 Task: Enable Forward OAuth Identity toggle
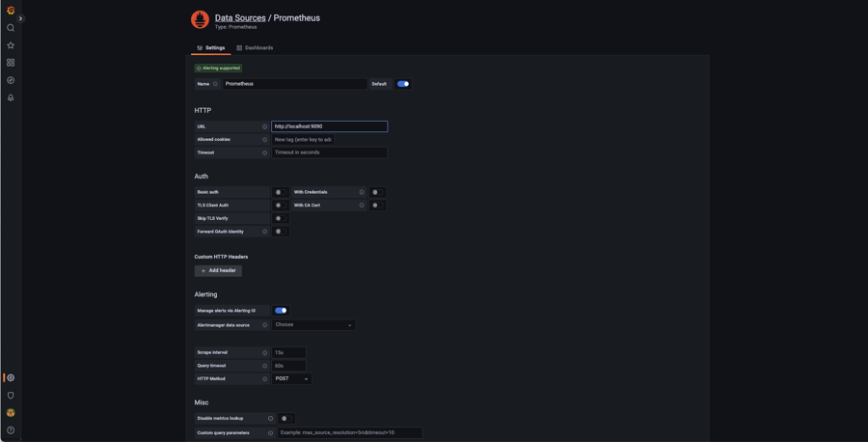tap(281, 232)
